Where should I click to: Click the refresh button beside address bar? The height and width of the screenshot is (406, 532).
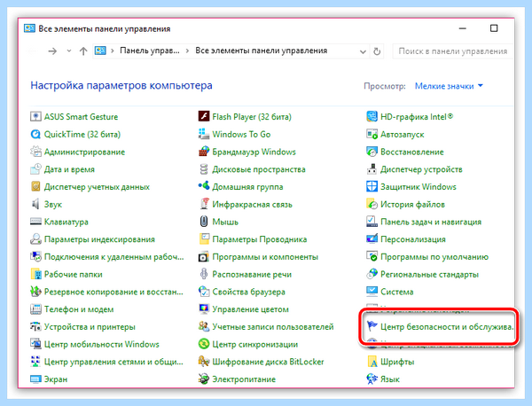377,51
